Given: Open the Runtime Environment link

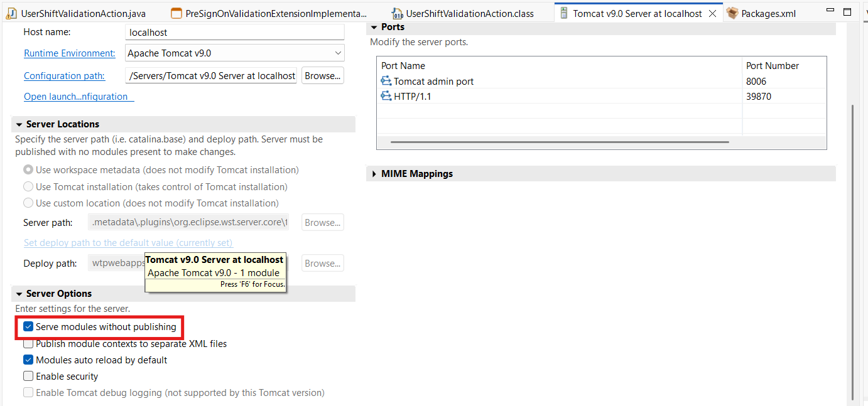Looking at the screenshot, I should point(70,53).
